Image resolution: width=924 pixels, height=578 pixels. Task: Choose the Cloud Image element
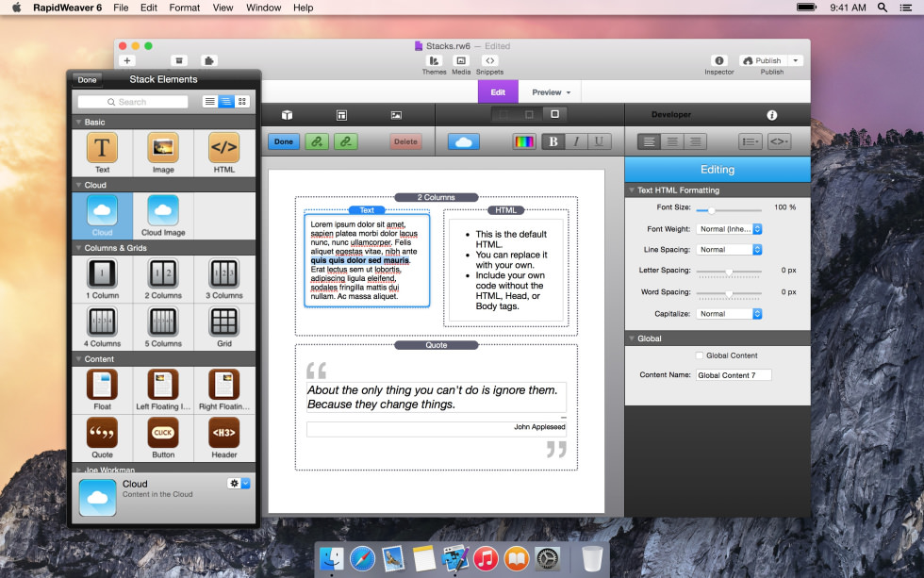click(163, 216)
